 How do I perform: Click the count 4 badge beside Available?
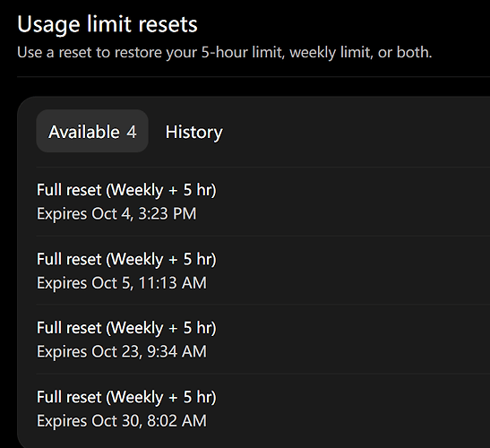pos(132,132)
